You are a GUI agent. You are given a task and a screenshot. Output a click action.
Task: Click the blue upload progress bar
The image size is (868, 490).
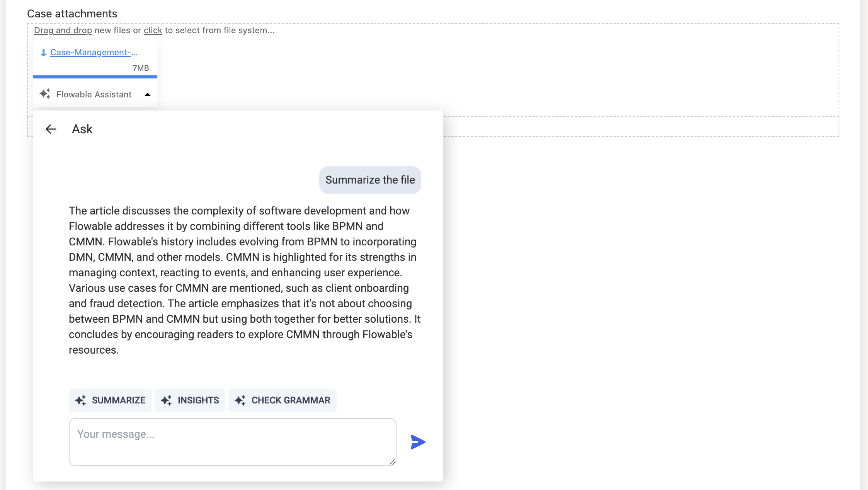pyautogui.click(x=95, y=77)
